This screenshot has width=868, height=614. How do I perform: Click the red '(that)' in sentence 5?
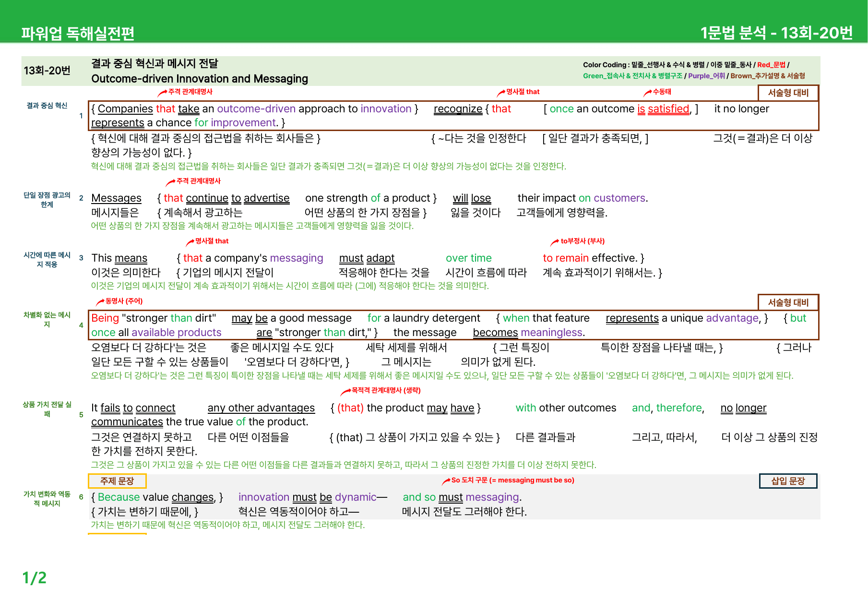350,408
